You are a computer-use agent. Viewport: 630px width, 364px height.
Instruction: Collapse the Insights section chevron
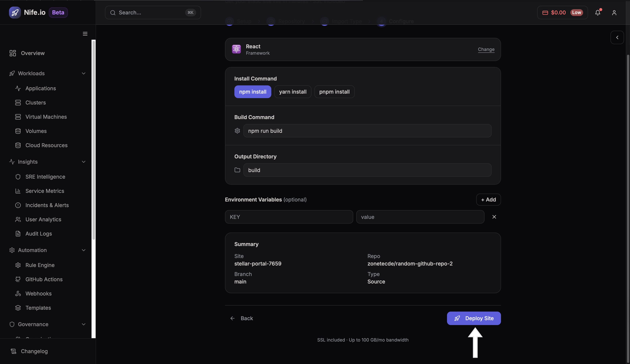[83, 162]
